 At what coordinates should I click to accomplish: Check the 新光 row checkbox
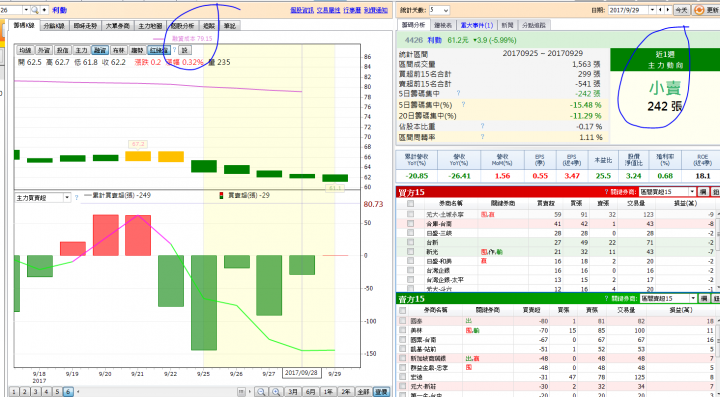(x=411, y=252)
